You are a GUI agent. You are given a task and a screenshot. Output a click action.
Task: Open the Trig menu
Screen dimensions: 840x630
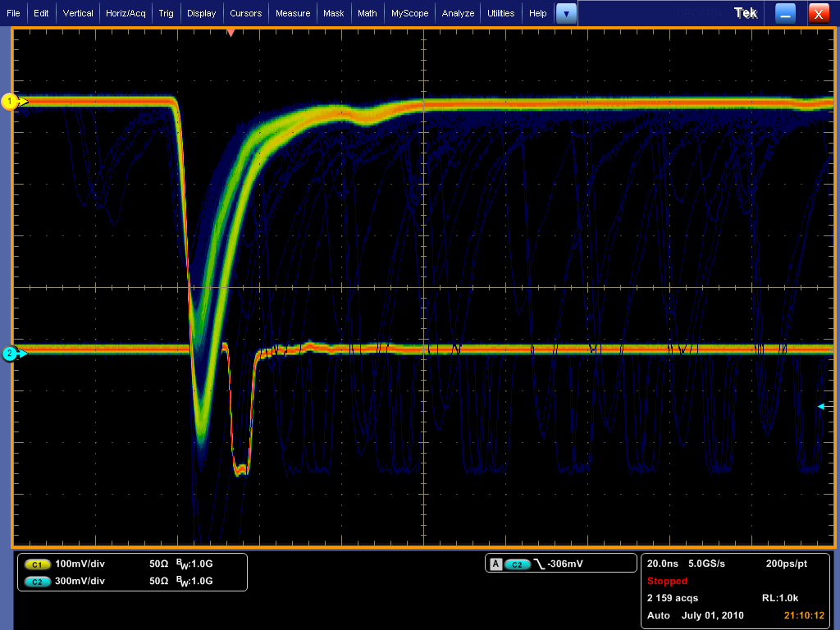click(166, 13)
